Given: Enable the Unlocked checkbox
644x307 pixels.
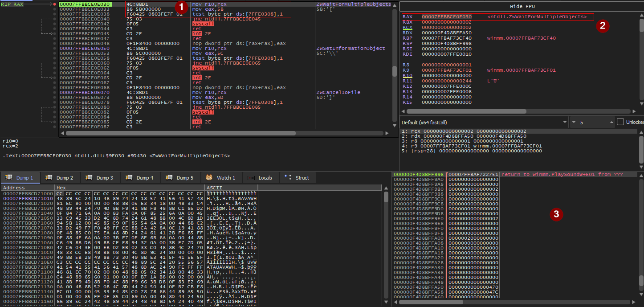Looking at the screenshot, I should pyautogui.click(x=620, y=122).
